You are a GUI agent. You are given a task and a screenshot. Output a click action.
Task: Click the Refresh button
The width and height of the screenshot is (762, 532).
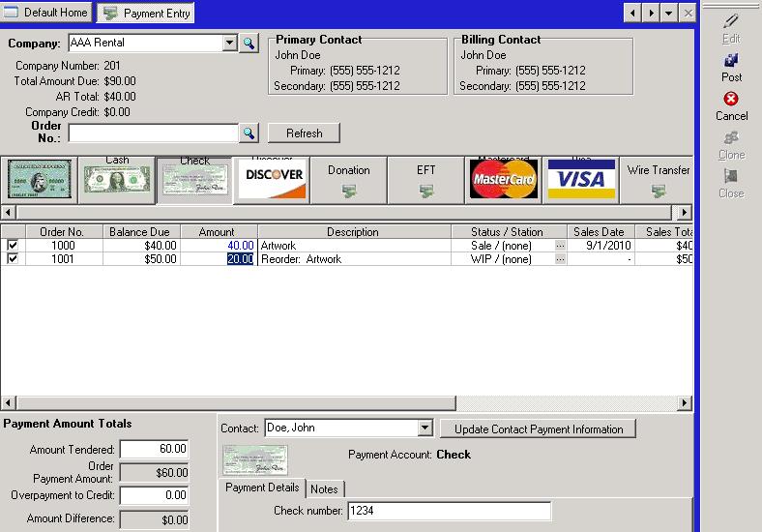pyautogui.click(x=304, y=133)
